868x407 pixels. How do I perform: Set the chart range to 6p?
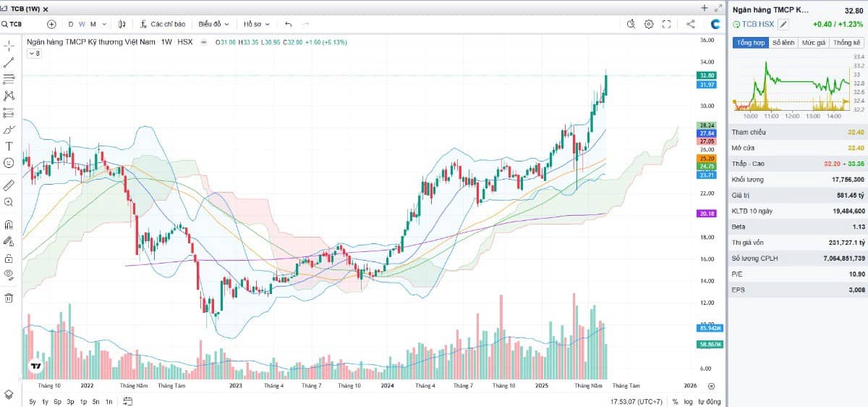[57, 401]
